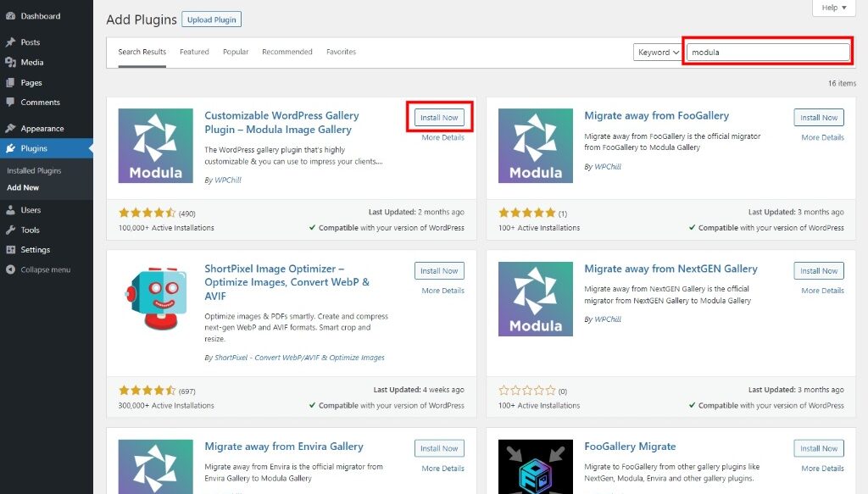The height and width of the screenshot is (494, 868).
Task: Open ShortPixel robot plugin thumbnail
Action: coord(156,299)
